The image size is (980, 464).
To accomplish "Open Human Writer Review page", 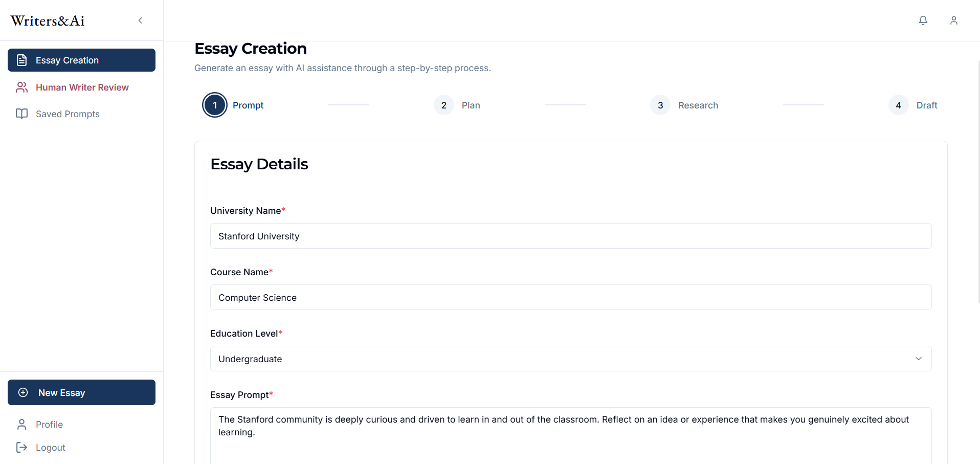I will coord(82,87).
